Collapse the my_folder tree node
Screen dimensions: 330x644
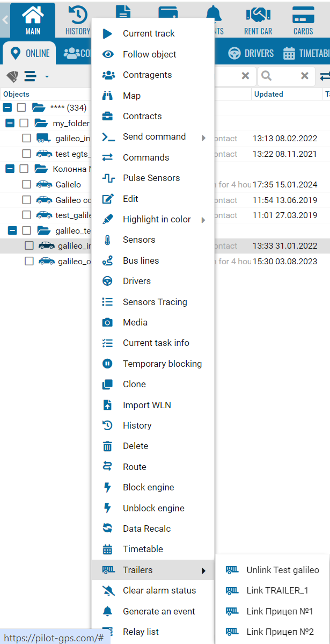(x=10, y=124)
